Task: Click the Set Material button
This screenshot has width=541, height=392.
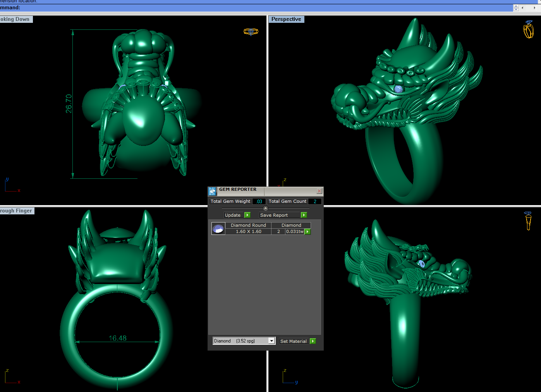Action: click(x=294, y=341)
